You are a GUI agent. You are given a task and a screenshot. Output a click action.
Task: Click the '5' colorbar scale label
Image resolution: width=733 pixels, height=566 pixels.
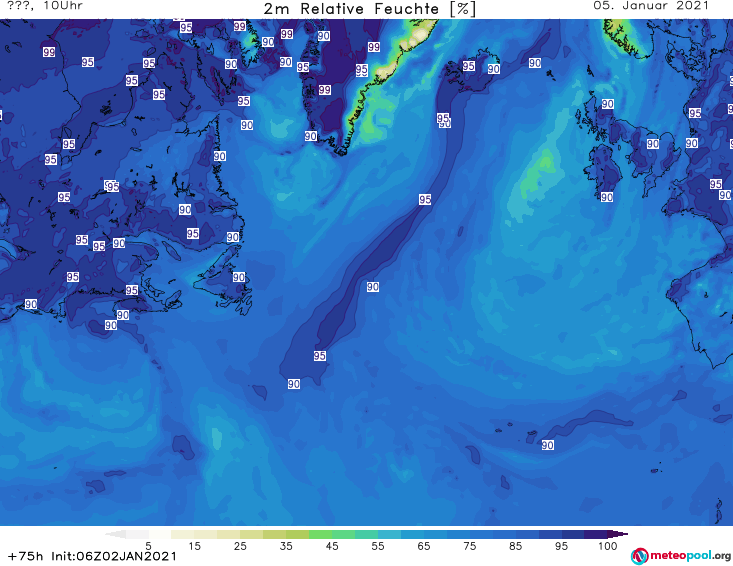(148, 546)
